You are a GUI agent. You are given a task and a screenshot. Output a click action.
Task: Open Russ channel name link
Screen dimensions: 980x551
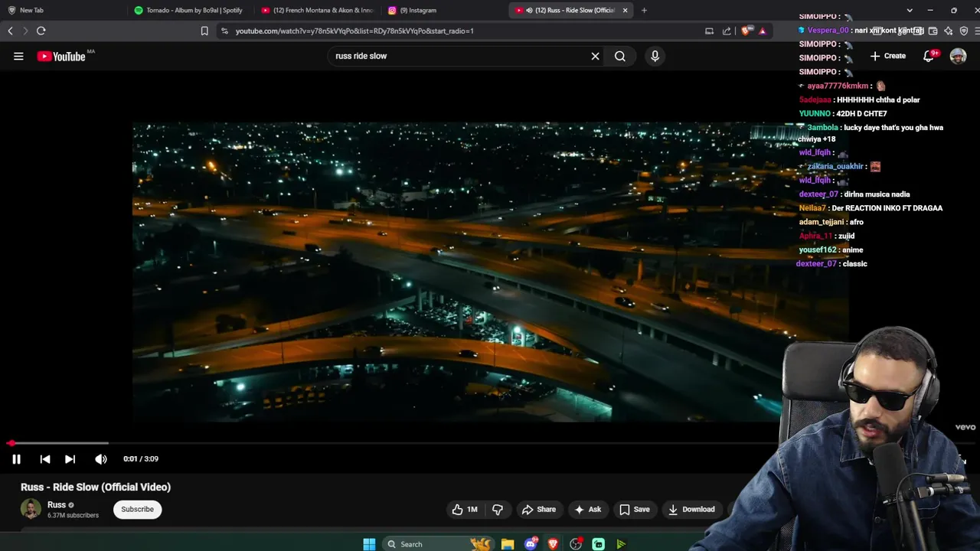coord(57,505)
